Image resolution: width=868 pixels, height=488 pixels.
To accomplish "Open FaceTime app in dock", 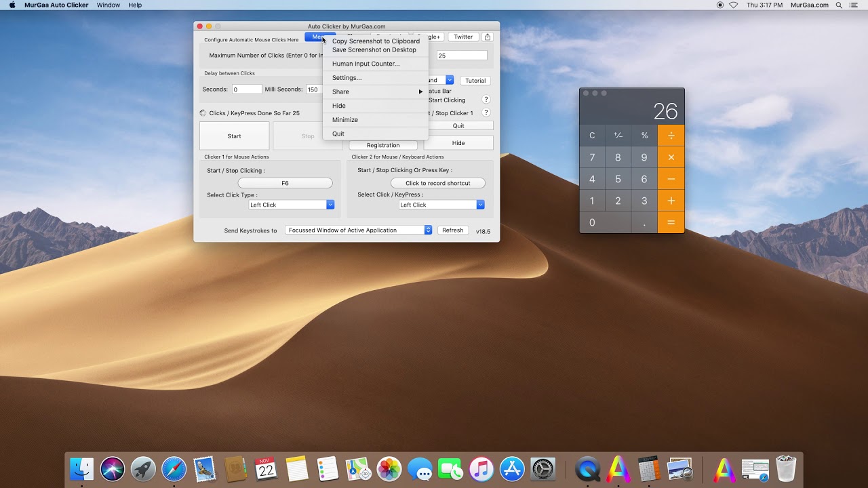I will point(451,469).
